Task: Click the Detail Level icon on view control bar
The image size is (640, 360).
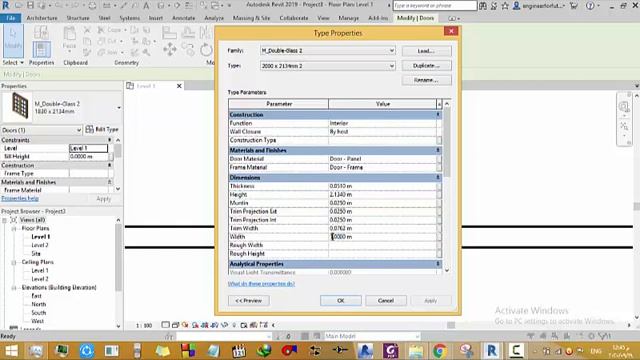Action: point(165,325)
